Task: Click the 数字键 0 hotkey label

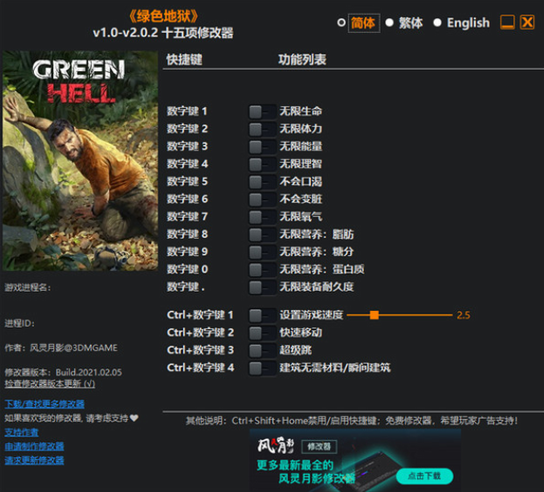Action: [187, 269]
